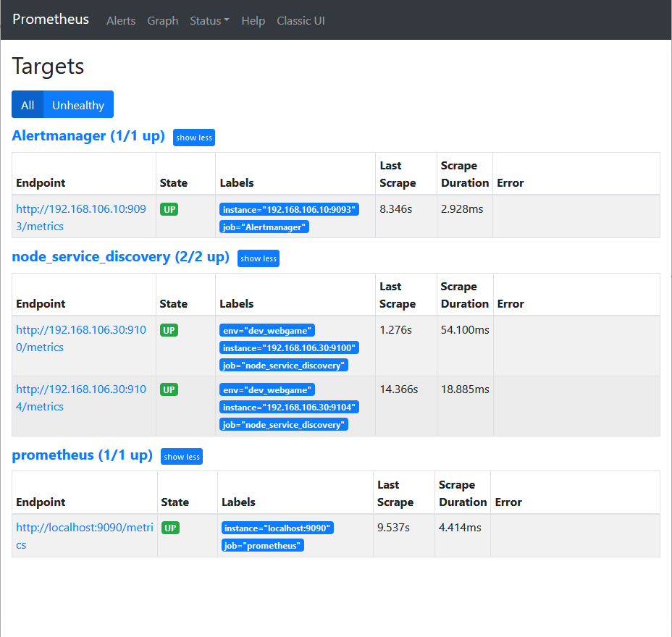Click the instance="192.168.106.10:9093" label
Image resolution: width=672 pixels, height=637 pixels.
(x=289, y=209)
